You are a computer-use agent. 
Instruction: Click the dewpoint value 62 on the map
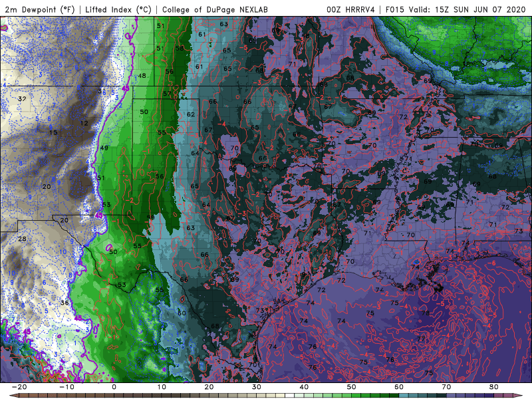coord(191,114)
